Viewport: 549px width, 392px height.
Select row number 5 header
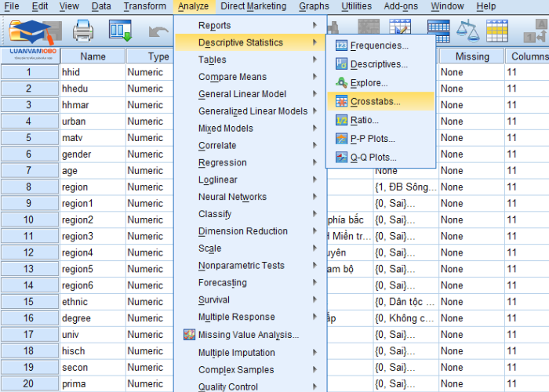29,138
